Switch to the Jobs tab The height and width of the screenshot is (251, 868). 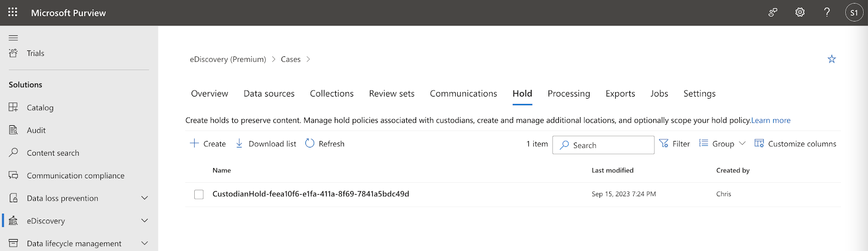[x=659, y=94]
